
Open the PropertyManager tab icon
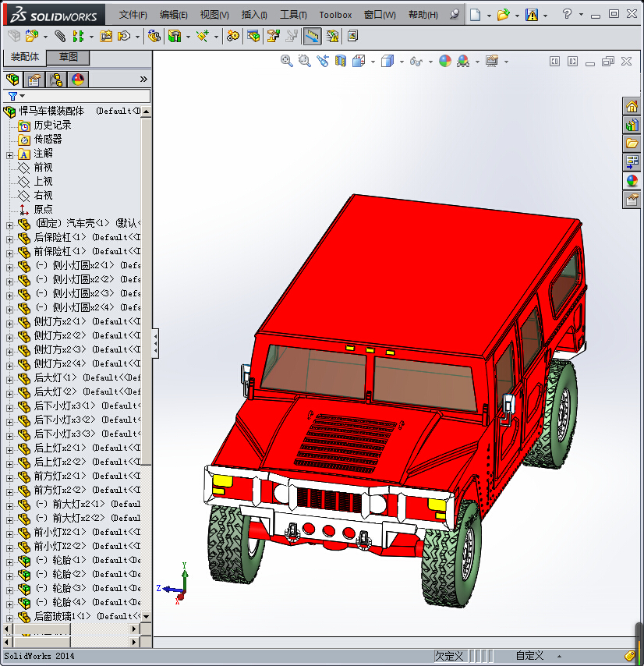coord(34,80)
